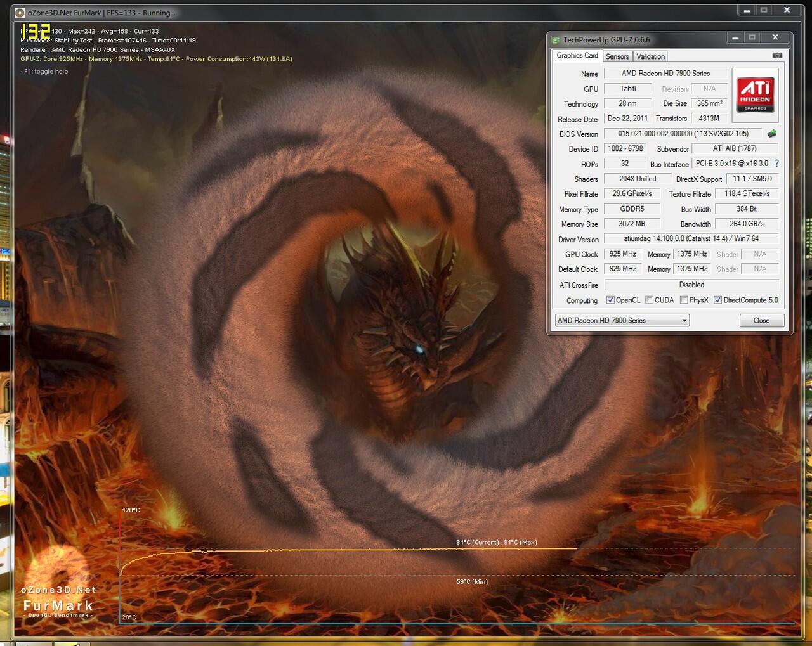Click the FurMark large FPS counter 132
The width and height of the screenshot is (812, 646).
36,32
